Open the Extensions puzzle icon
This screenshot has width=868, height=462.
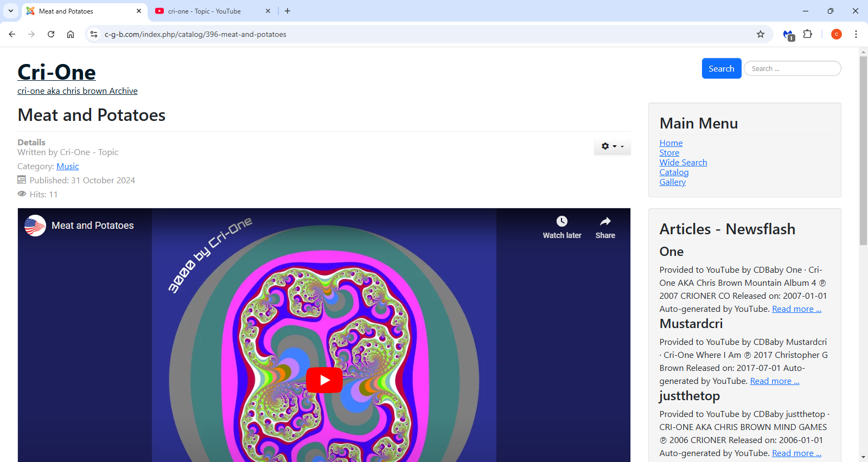(808, 34)
